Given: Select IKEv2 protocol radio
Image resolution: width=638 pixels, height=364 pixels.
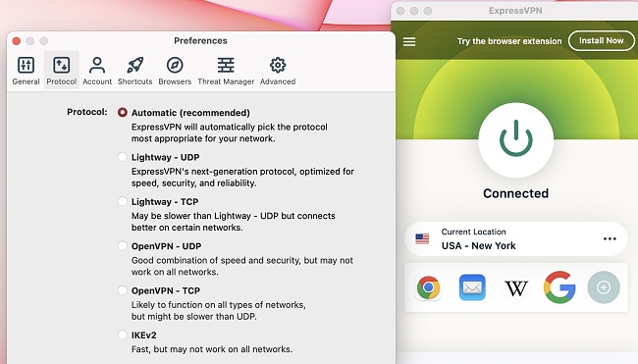Looking at the screenshot, I should point(122,335).
